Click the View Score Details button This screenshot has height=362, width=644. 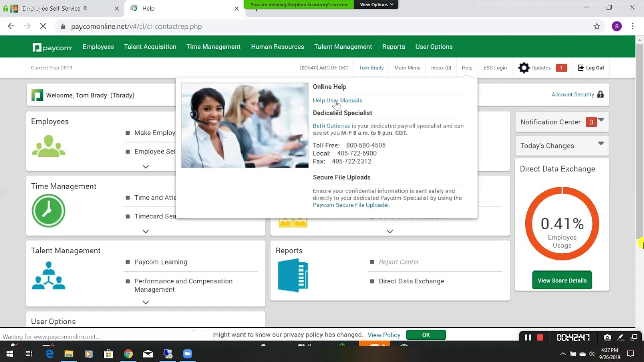[x=561, y=280]
